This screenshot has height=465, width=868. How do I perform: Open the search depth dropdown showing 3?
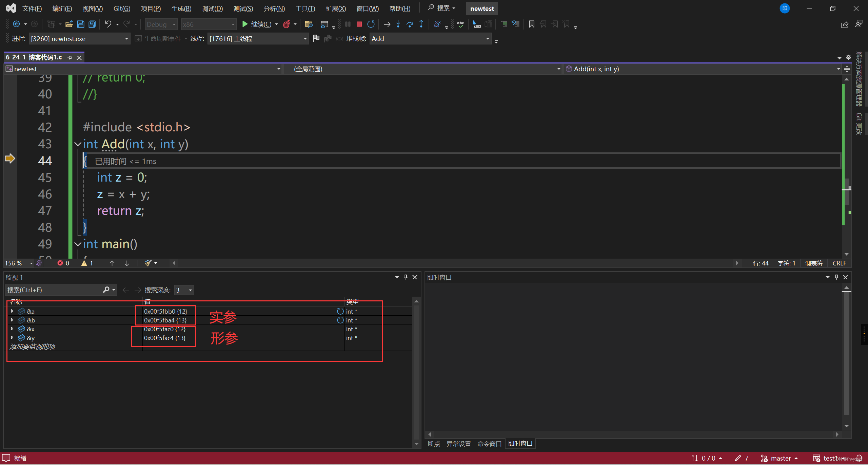point(184,290)
